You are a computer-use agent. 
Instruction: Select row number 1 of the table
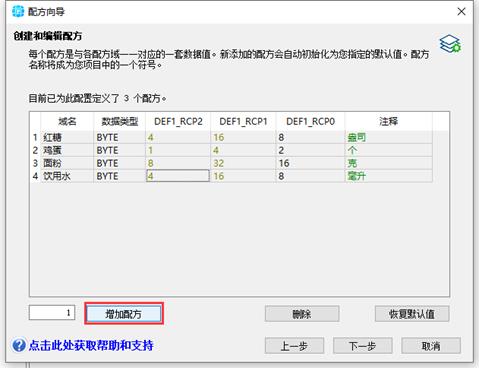[x=35, y=137]
